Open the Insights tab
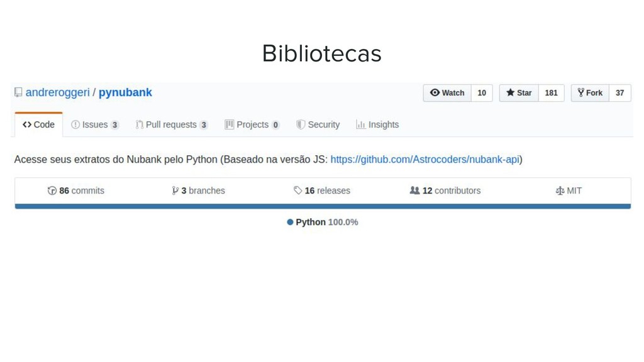The image size is (644, 362). (x=377, y=125)
